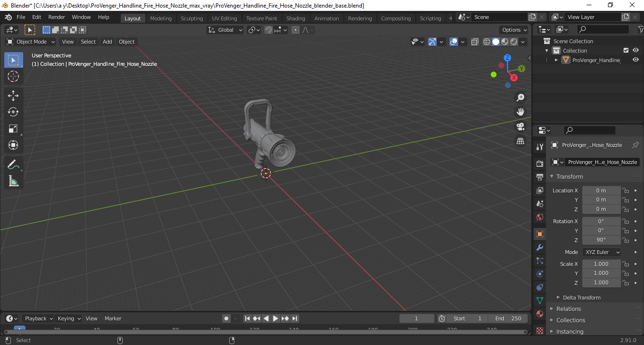
Task: Open Playback dropdown in timeline
Action: [38, 318]
